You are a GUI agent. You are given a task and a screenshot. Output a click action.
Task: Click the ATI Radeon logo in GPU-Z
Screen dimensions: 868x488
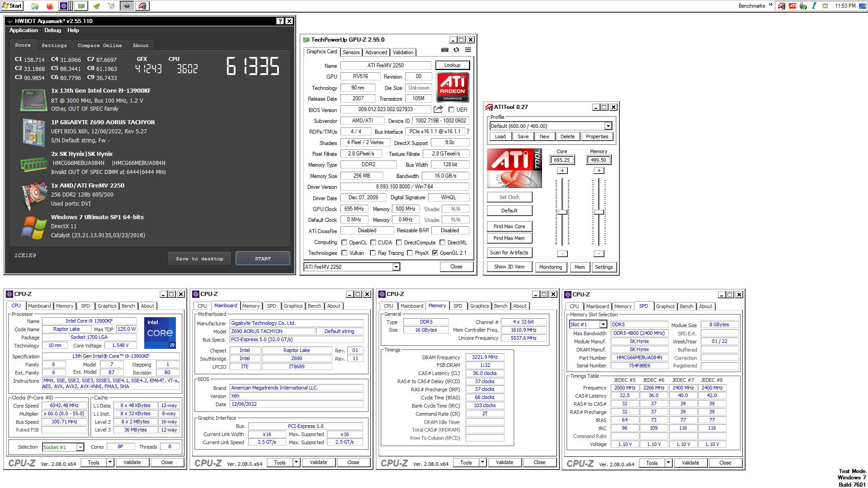pos(453,87)
